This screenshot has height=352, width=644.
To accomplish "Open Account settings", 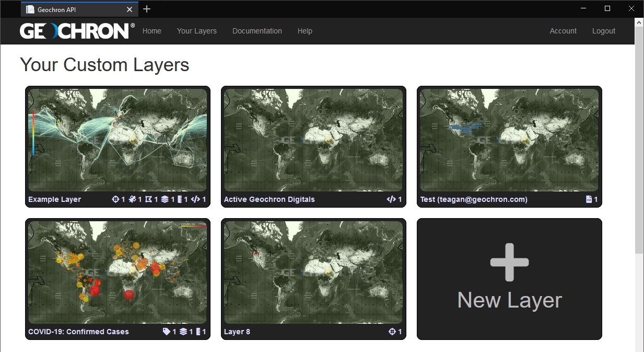I will [563, 31].
